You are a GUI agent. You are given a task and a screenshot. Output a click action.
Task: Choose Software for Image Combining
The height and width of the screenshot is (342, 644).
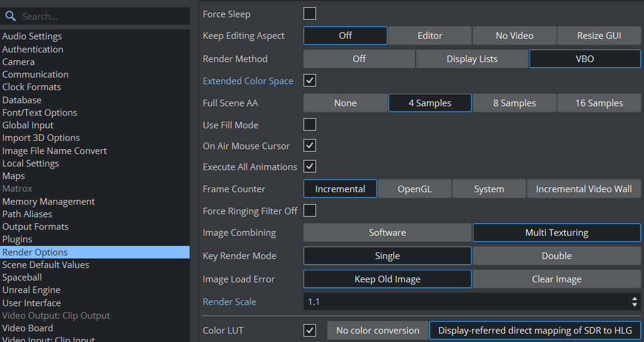tap(387, 233)
